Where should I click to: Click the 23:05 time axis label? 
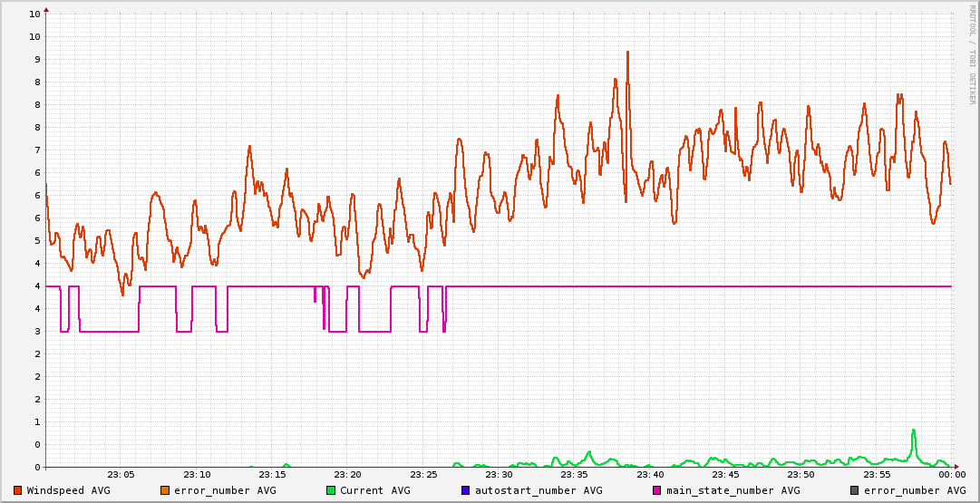[x=121, y=474]
